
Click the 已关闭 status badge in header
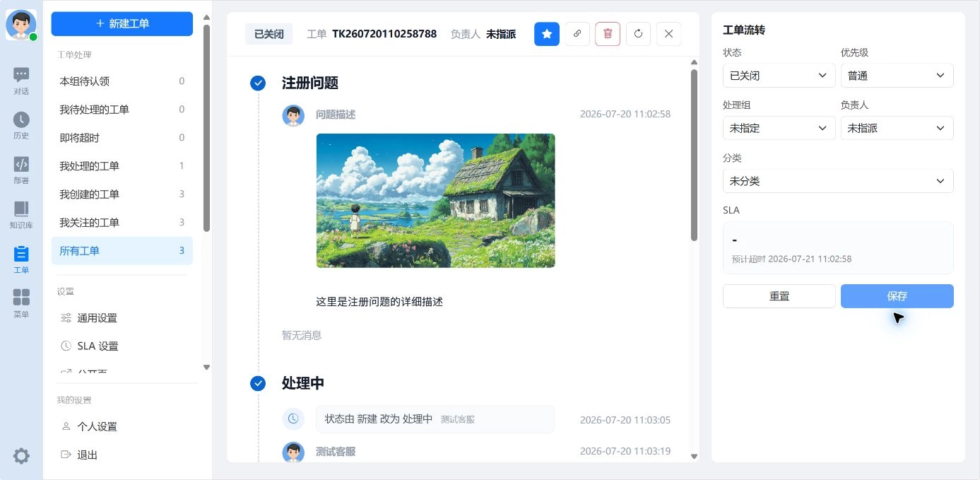coord(268,34)
